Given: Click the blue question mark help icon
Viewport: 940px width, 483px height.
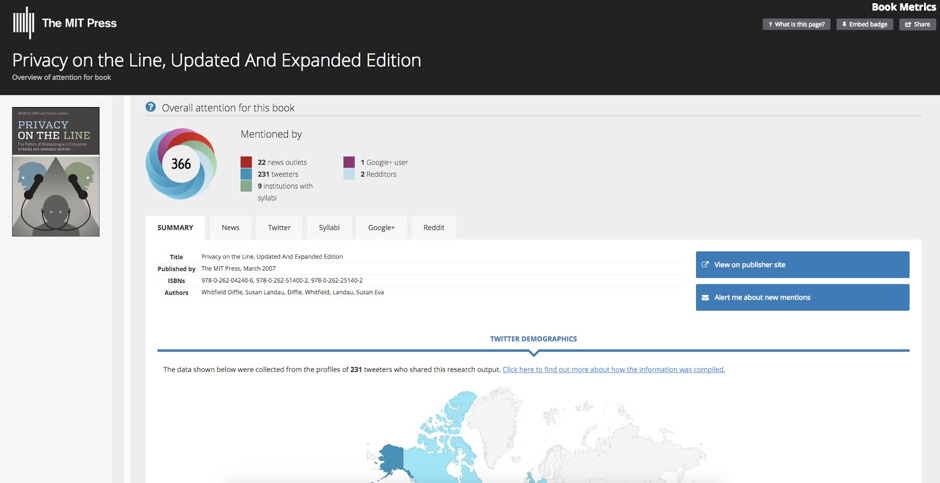Looking at the screenshot, I should pyautogui.click(x=150, y=107).
